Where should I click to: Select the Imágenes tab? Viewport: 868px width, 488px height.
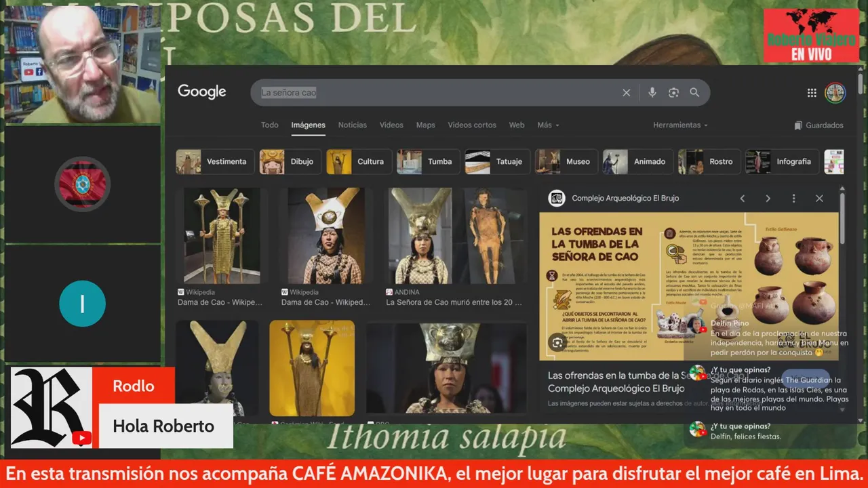309,125
